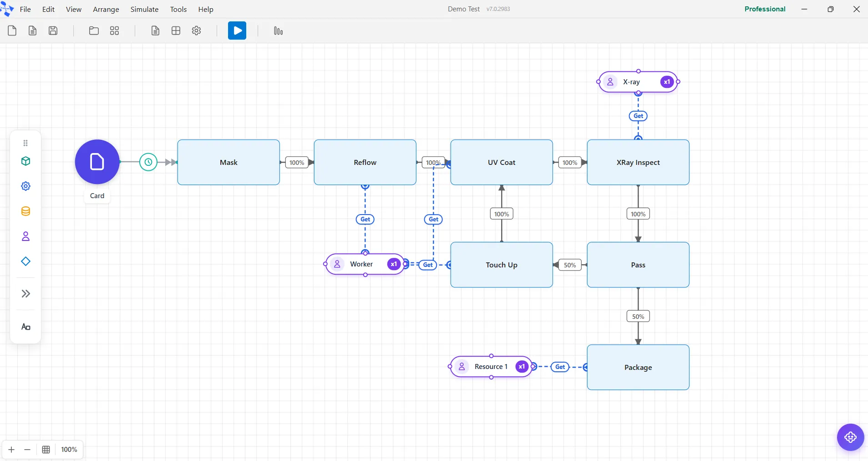Click the x1 badge on X-ray resource
The height and width of the screenshot is (461, 868).
667,82
